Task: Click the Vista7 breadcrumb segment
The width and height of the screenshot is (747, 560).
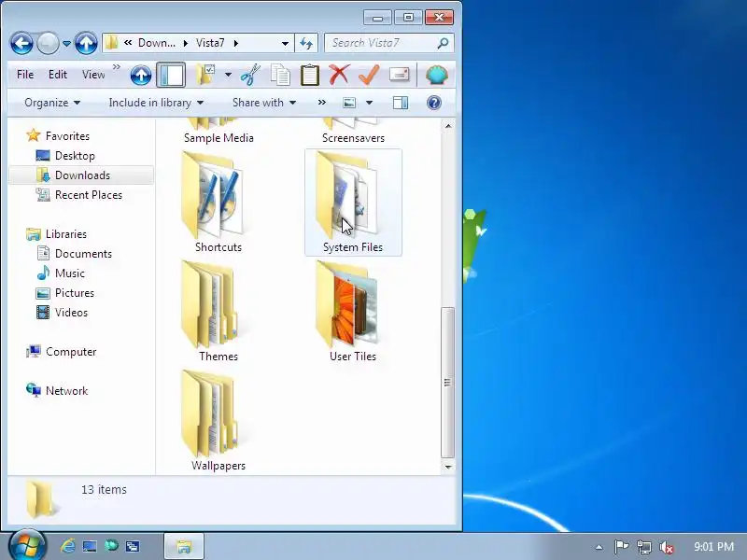Action: click(x=210, y=43)
